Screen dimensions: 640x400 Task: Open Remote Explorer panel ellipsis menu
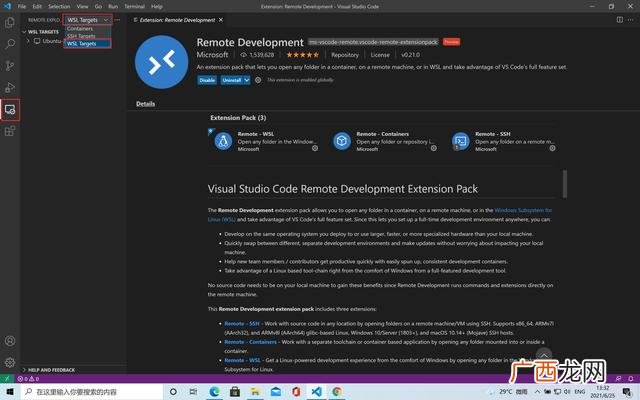click(x=118, y=20)
